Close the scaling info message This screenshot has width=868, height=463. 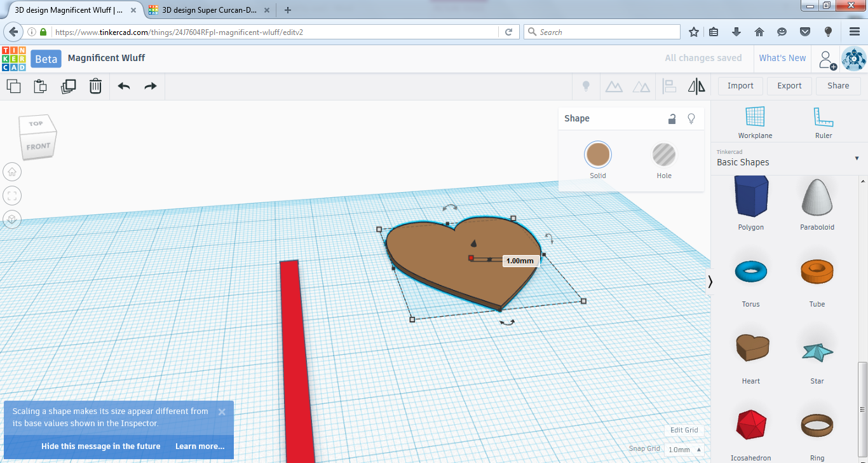coord(222,411)
